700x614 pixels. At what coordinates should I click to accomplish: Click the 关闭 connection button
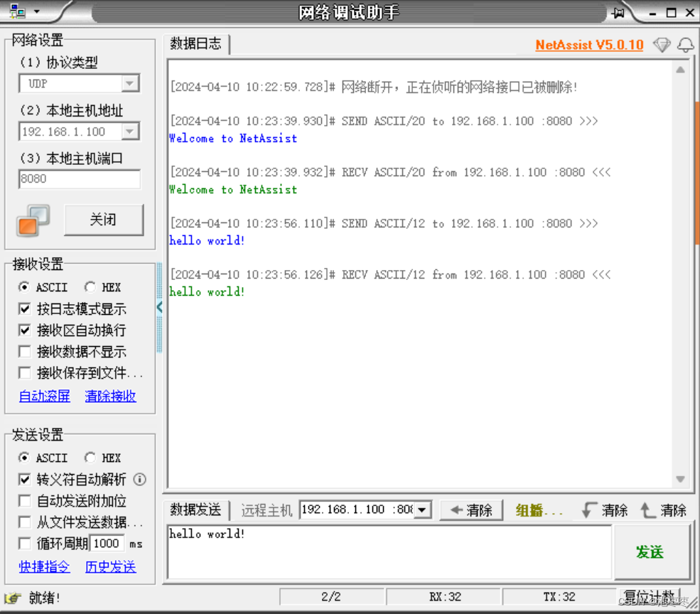104,220
